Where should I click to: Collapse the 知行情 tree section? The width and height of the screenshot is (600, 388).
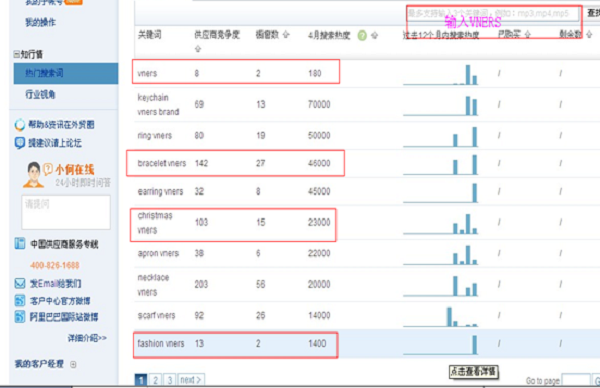[16, 54]
